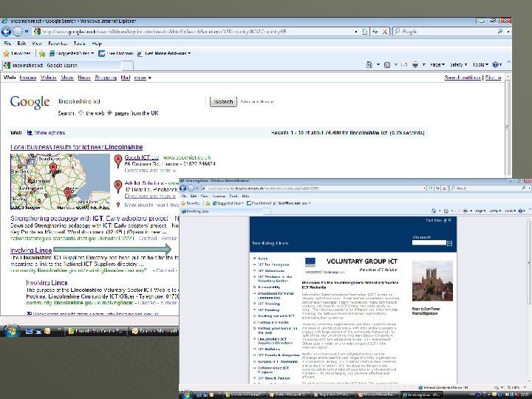
Task: Click EU flag logo on Voluntary Group ICT page
Action: [310, 262]
